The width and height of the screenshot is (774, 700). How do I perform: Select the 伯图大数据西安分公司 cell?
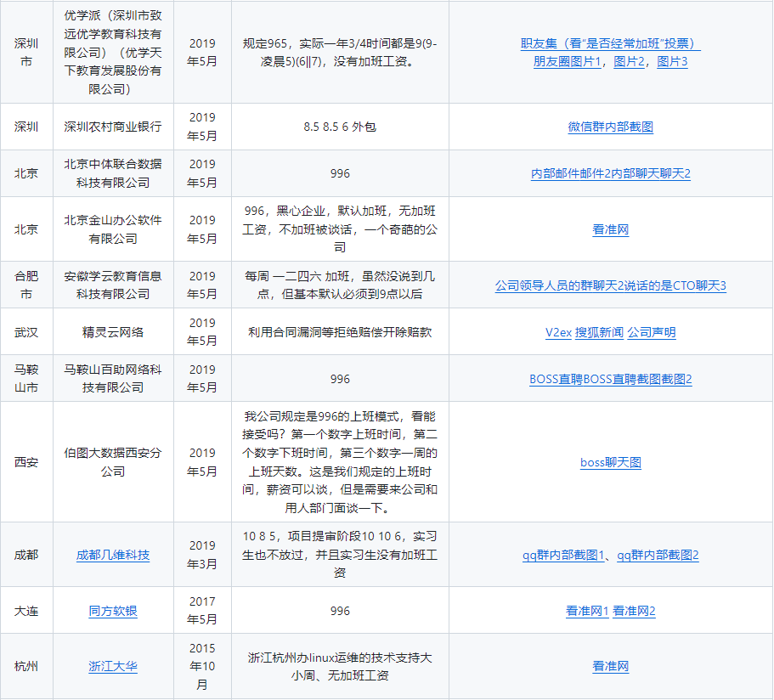tap(113, 462)
